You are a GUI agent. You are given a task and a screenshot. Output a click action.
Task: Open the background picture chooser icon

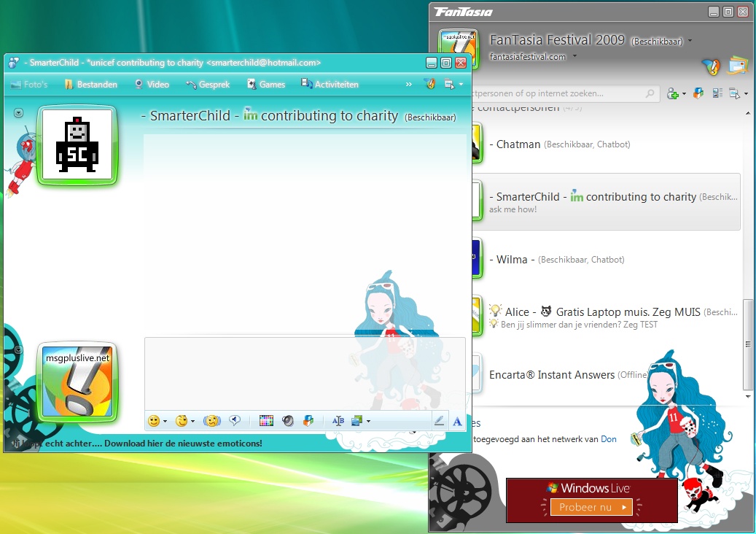click(x=357, y=421)
